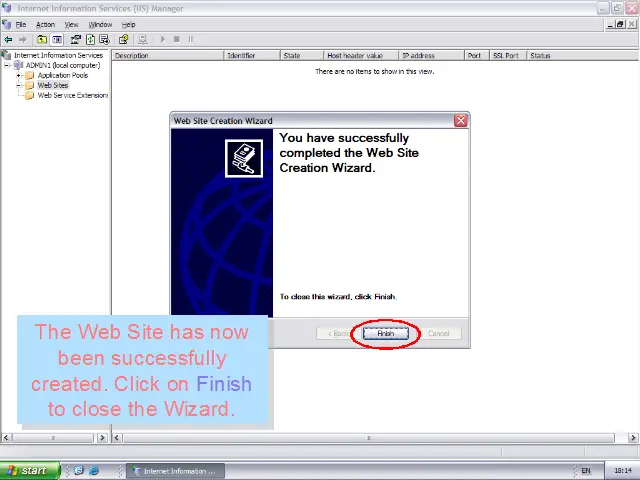Sort by the Status column header
This screenshot has width=640, height=480.
[583, 56]
